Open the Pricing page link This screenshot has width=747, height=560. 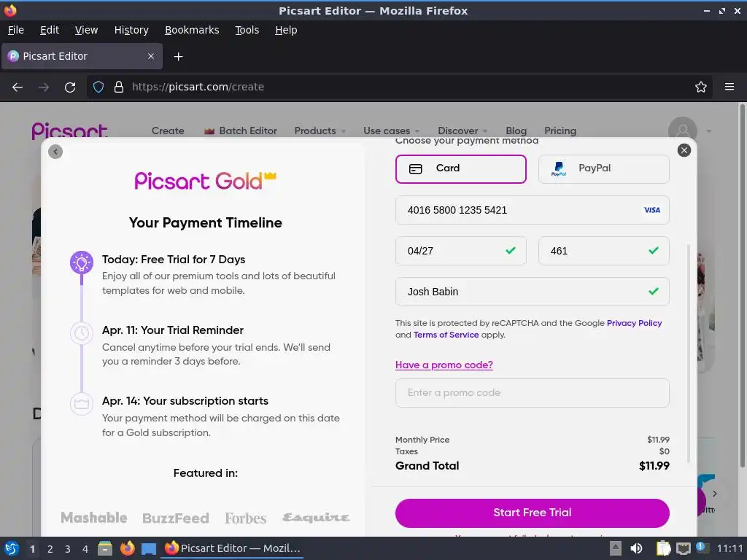pyautogui.click(x=560, y=131)
